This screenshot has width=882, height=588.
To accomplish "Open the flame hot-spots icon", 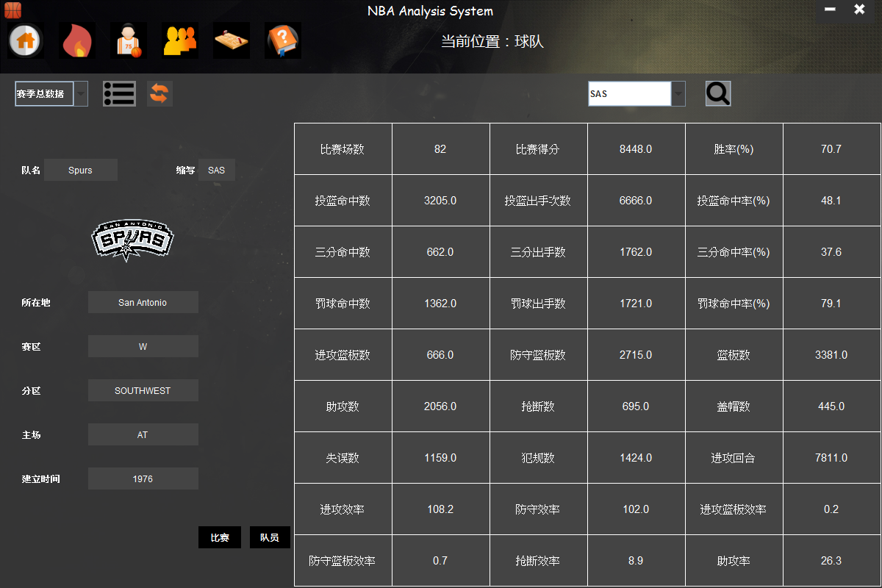I will [77, 40].
